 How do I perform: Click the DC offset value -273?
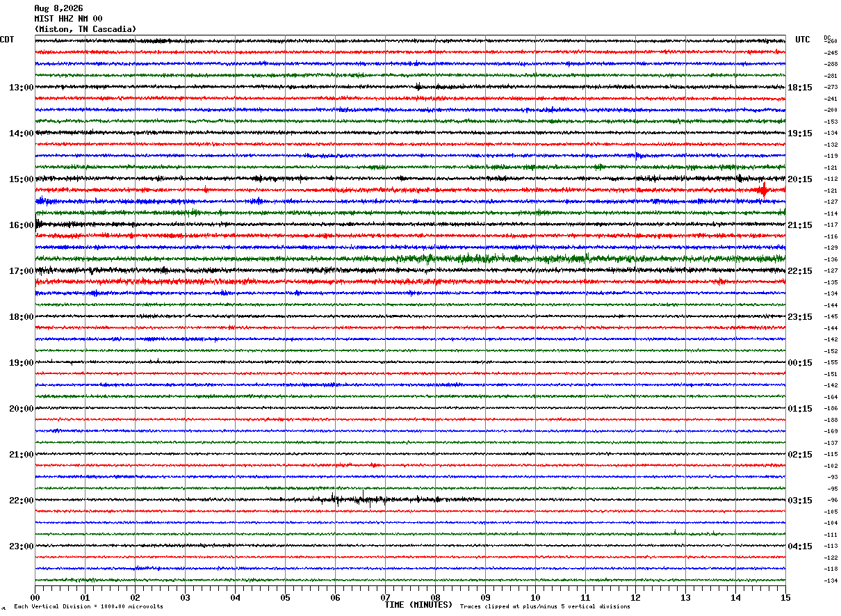tap(831, 87)
